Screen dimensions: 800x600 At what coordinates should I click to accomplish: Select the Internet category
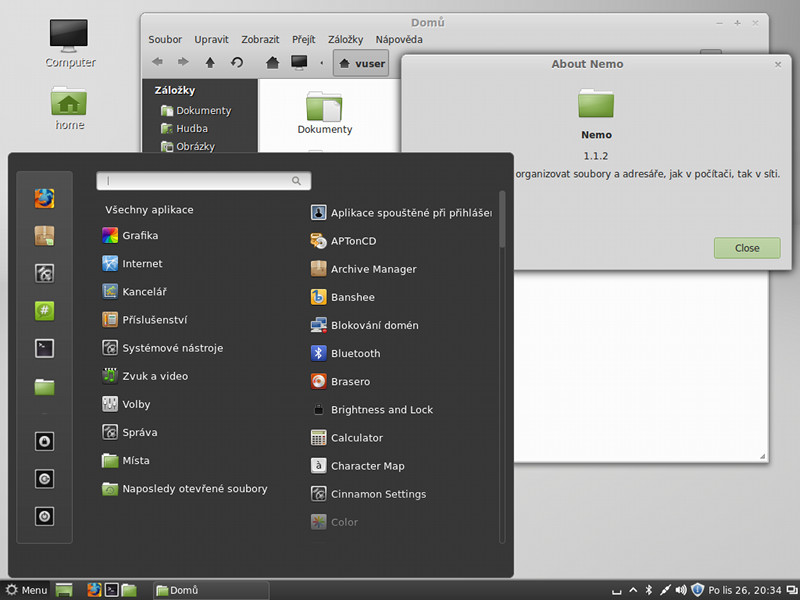point(132,263)
